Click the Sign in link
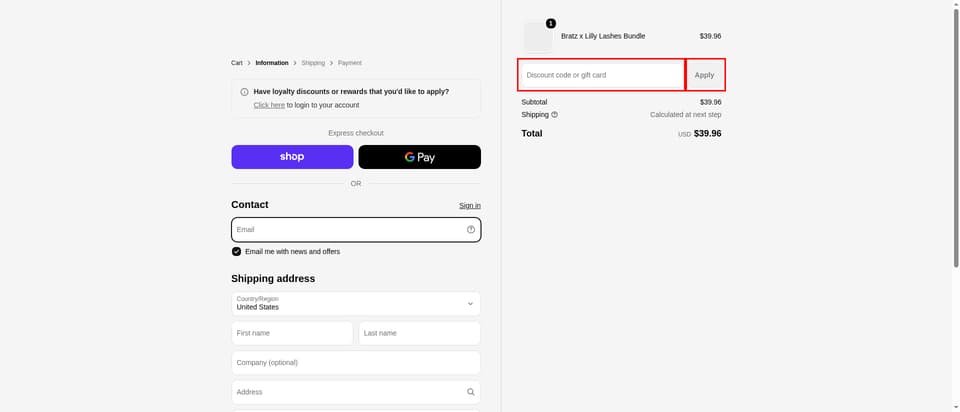The height and width of the screenshot is (412, 960). pyautogui.click(x=470, y=206)
